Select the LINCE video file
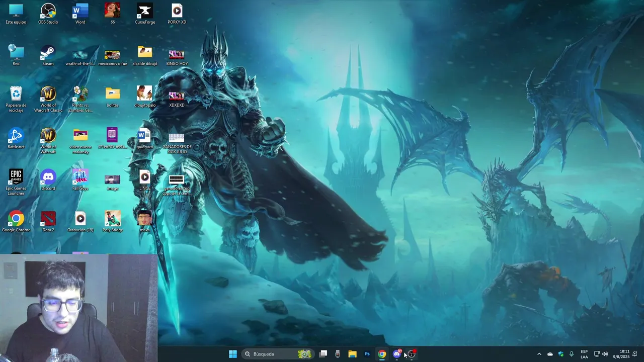Viewport: 644px width, 362px height. [144, 180]
